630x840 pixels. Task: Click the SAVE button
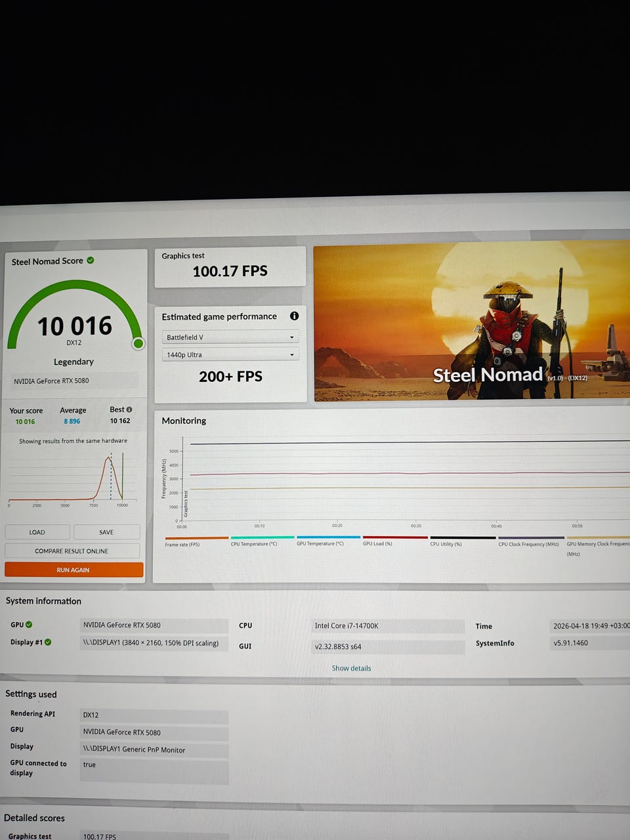click(x=106, y=532)
